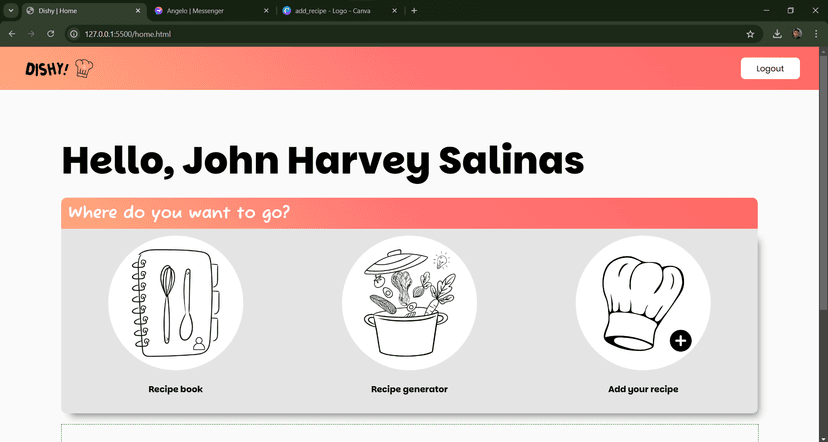Open a new browser tab

tap(414, 10)
